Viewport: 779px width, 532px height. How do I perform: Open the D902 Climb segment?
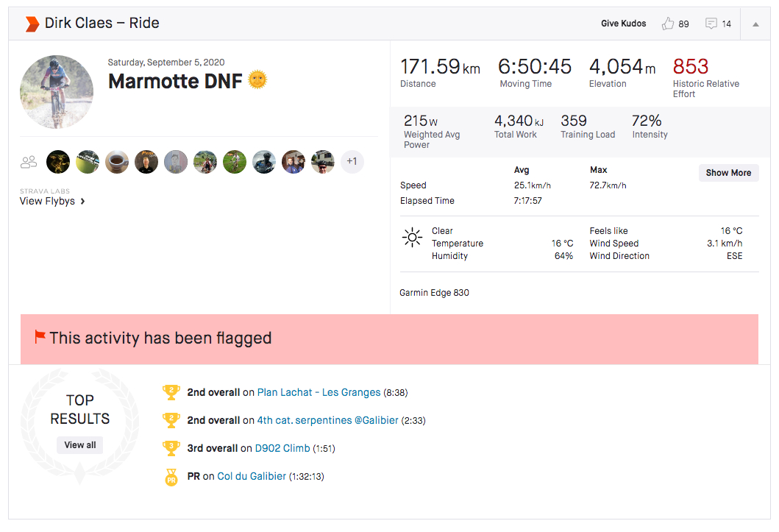pyautogui.click(x=282, y=448)
